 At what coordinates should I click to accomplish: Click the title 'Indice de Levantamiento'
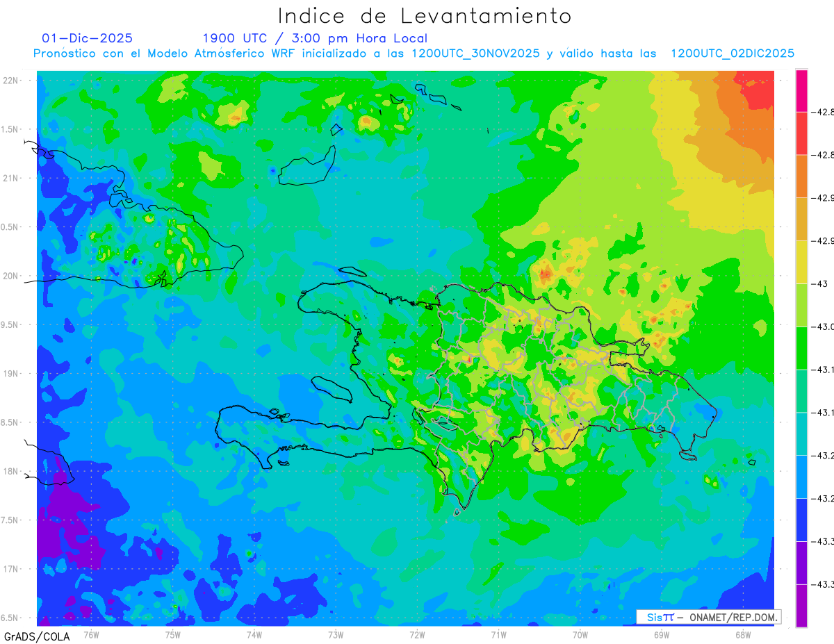click(x=425, y=16)
